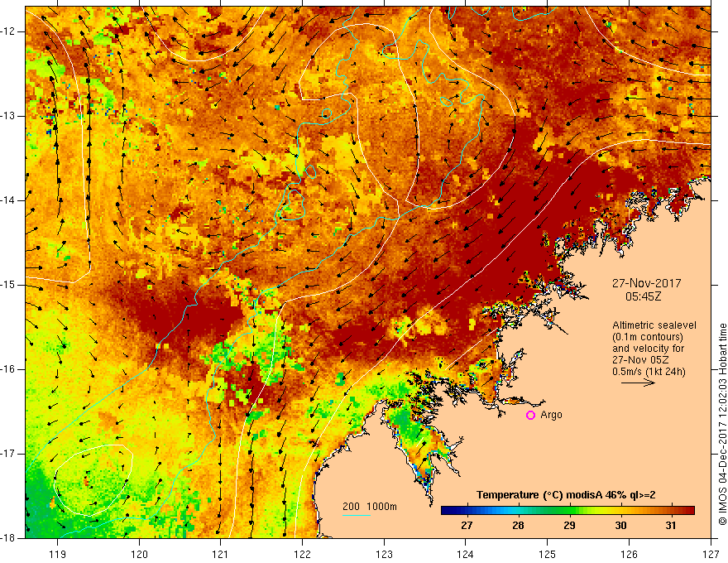Click latitude axis label -18

pos(9,538)
